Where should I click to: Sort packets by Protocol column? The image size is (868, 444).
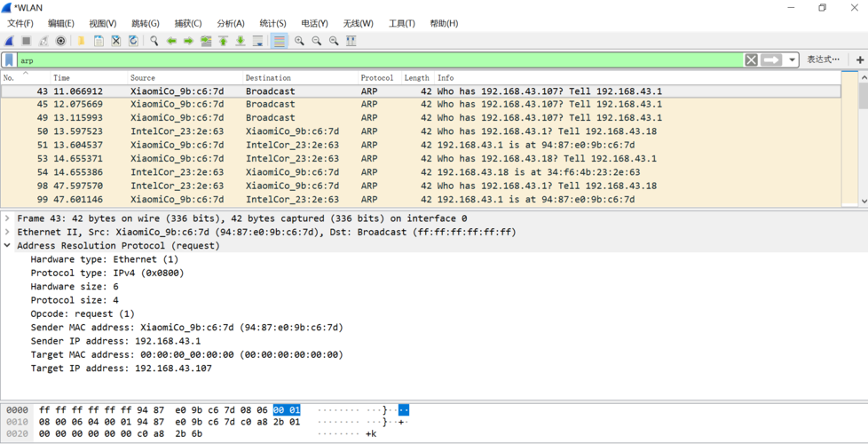coord(379,77)
